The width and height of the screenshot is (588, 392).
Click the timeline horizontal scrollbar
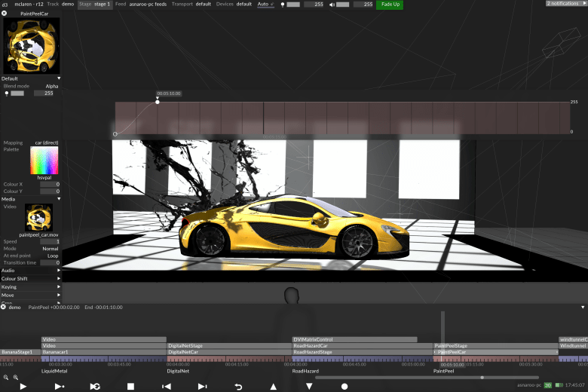pos(427,378)
